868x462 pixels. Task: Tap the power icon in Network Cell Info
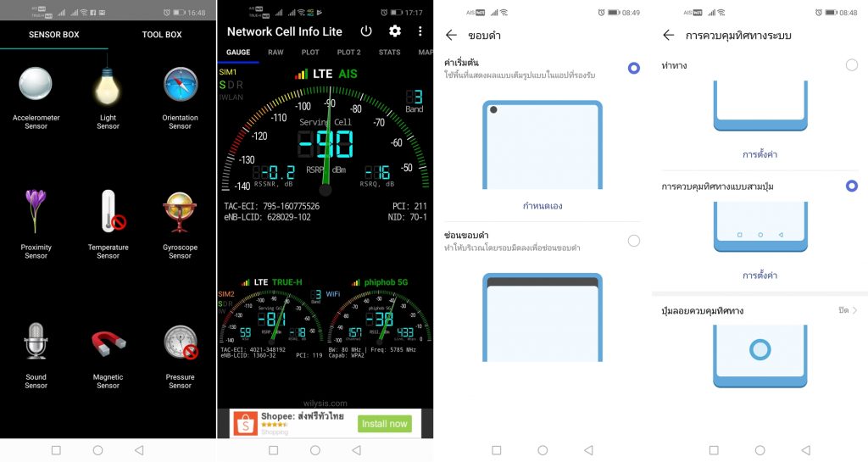click(x=366, y=31)
